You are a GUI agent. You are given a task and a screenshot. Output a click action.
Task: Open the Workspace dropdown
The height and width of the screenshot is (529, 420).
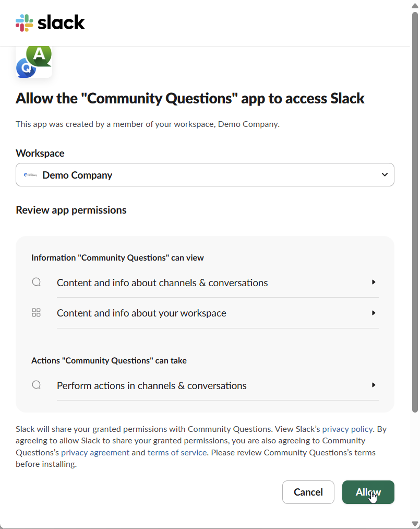(205, 174)
